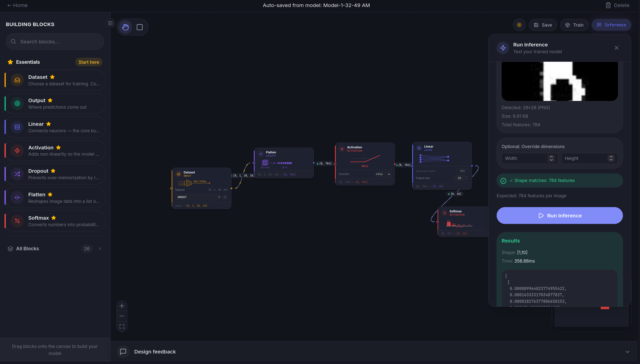Click the Run Inference button
The height and width of the screenshot is (364, 640).
(x=559, y=216)
